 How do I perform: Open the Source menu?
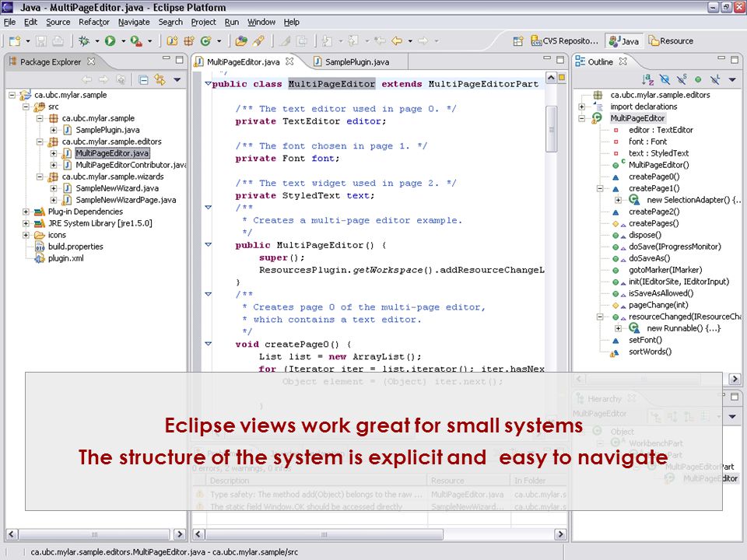58,22
